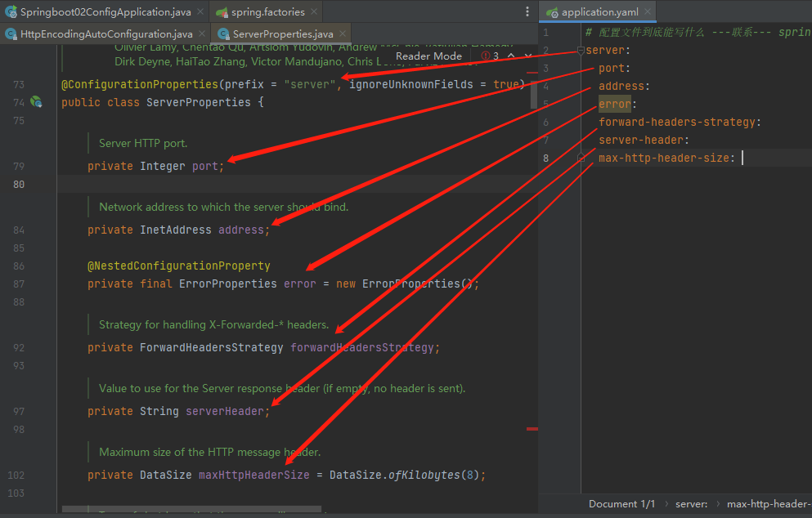Click the vertical scrollbar thumb in ServerProperties
Image resolution: width=812 pixels, height=518 pixels.
coord(534,94)
